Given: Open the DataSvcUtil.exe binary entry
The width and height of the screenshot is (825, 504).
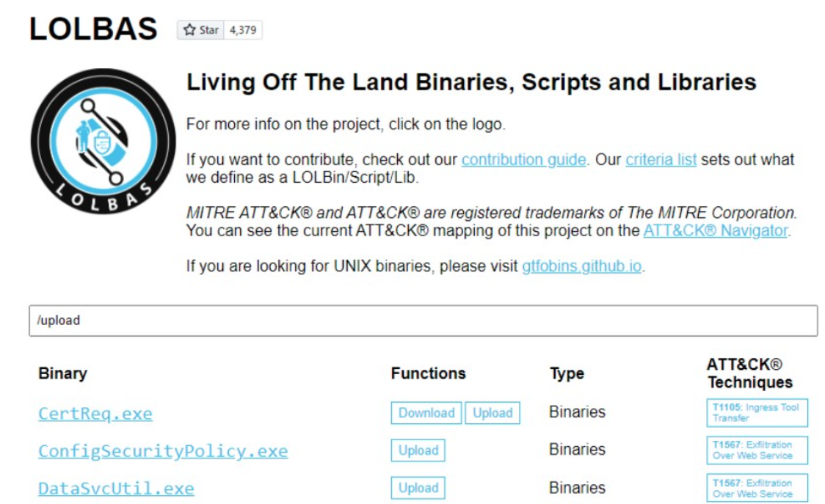Looking at the screenshot, I should (x=116, y=488).
